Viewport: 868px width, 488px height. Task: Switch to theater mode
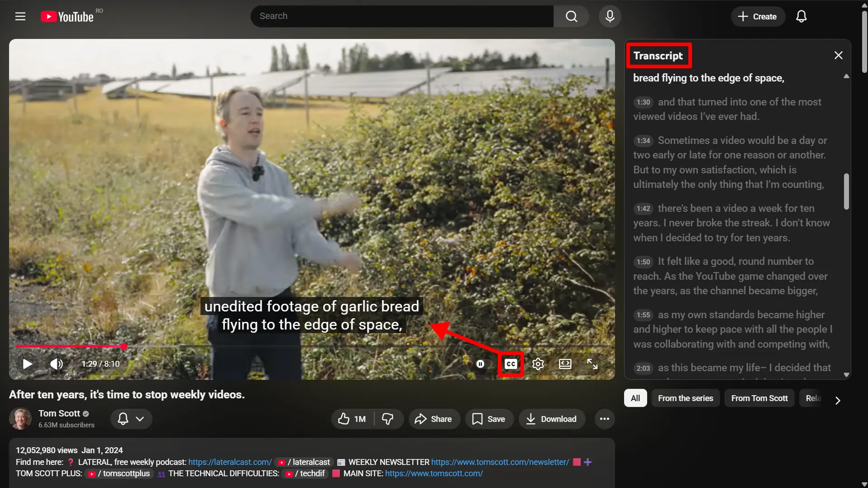pos(565,364)
